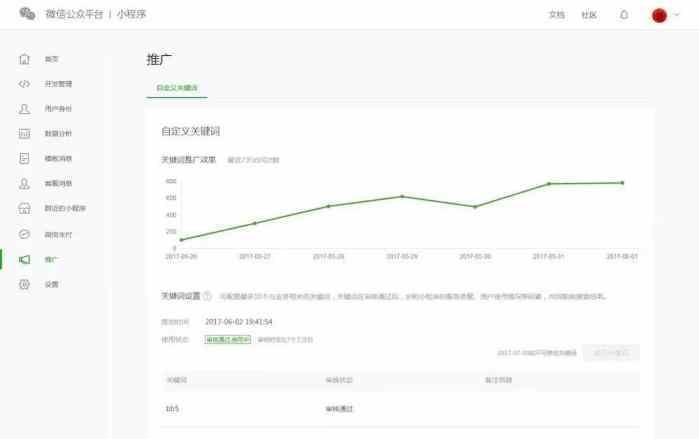Open the customer service message headset icon

coord(25,183)
